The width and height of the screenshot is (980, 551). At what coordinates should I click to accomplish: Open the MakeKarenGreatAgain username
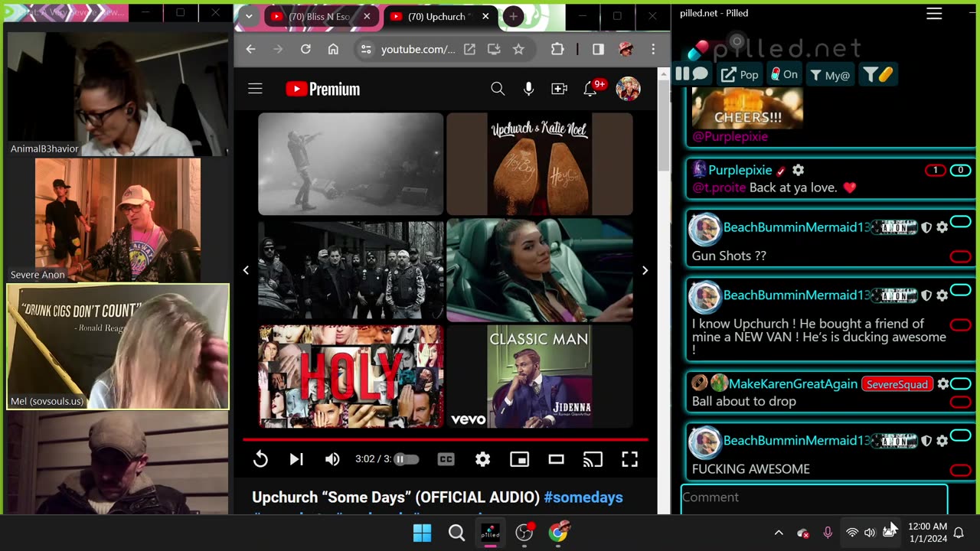[793, 383]
